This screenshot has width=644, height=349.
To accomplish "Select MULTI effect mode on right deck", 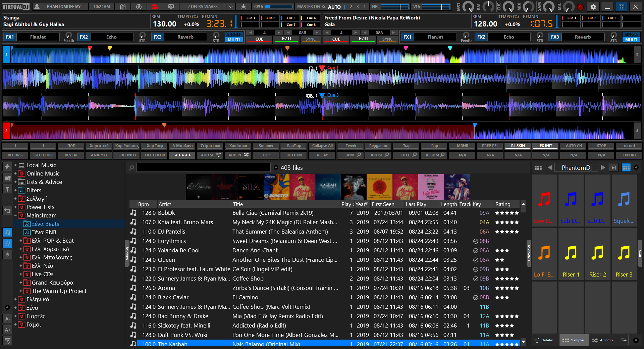I will [631, 40].
